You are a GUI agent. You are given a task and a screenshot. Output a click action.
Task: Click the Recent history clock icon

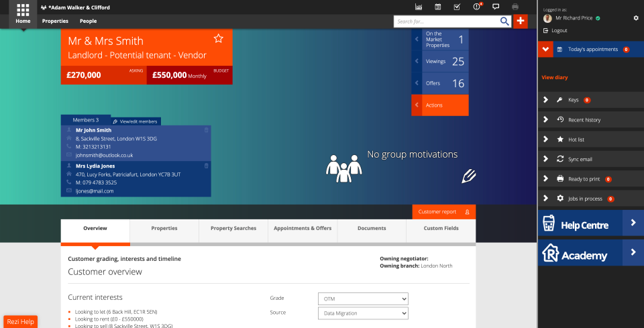tap(560, 119)
